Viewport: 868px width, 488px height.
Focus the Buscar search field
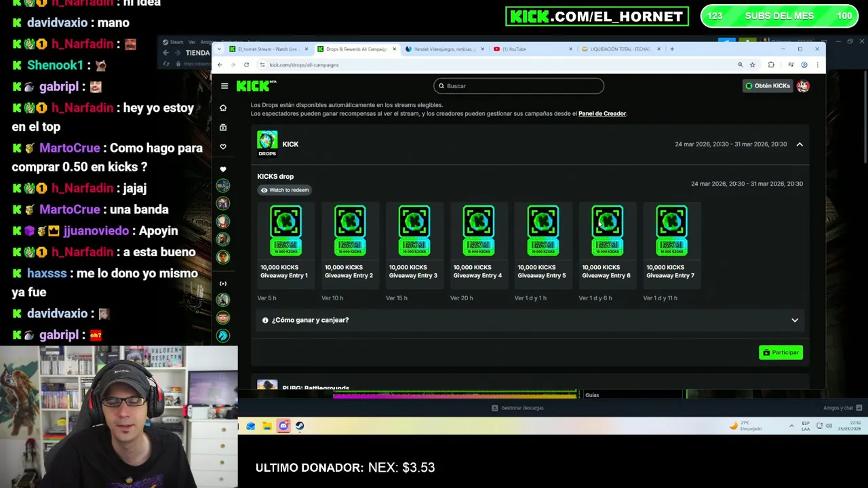[519, 86]
